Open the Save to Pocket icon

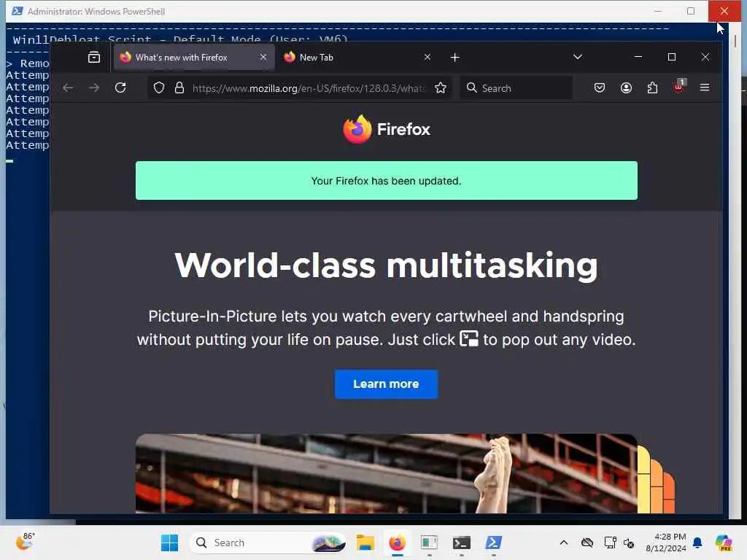click(x=600, y=87)
